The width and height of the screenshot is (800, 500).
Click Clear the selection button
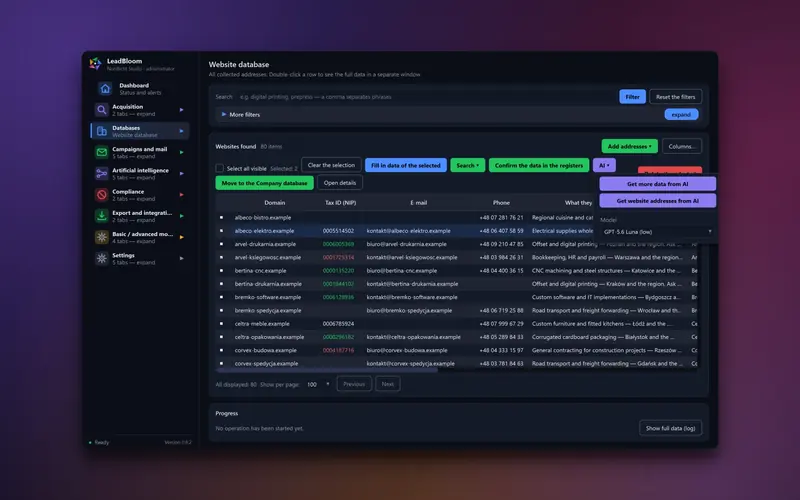(x=331, y=165)
